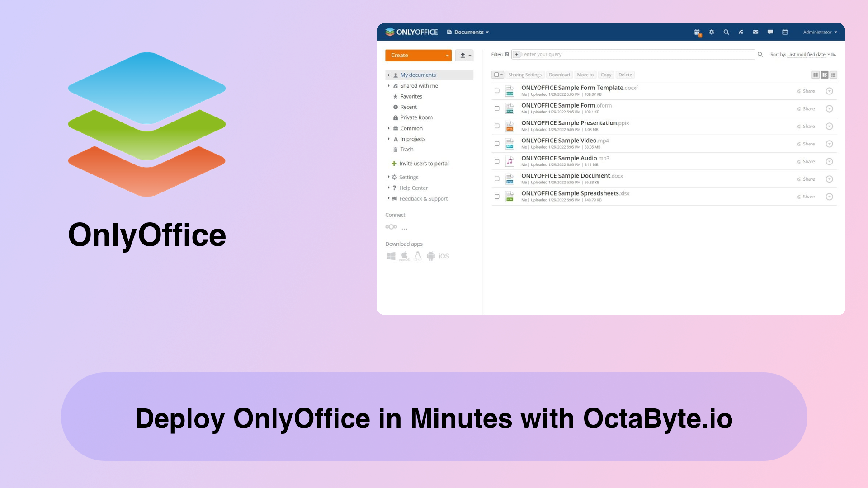Click the Chat/speech bubble icon
Screen dimensions: 868x488
pyautogui.click(x=770, y=32)
